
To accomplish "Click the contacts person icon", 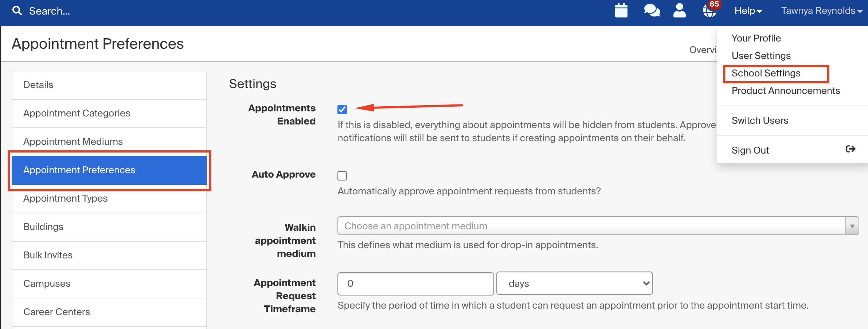I will point(679,11).
